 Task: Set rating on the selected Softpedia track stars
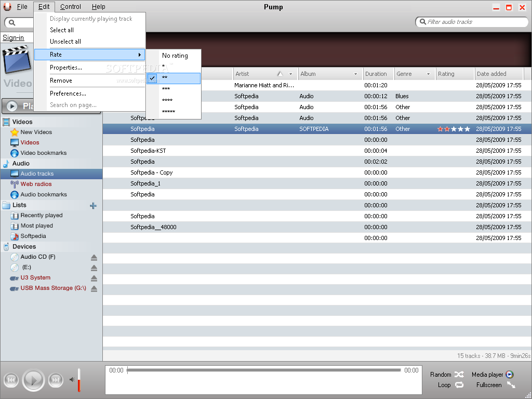coord(454,129)
